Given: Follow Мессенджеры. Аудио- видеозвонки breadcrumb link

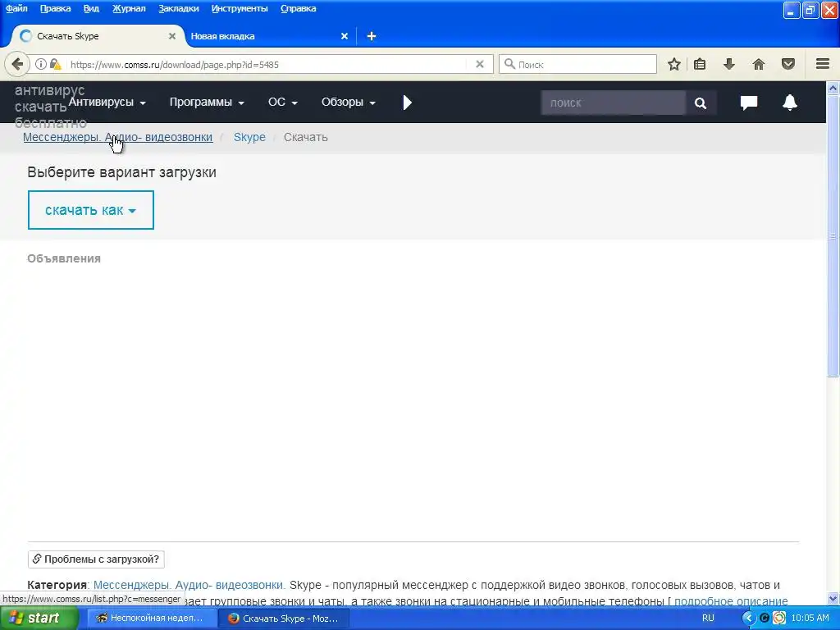Looking at the screenshot, I should (x=117, y=137).
